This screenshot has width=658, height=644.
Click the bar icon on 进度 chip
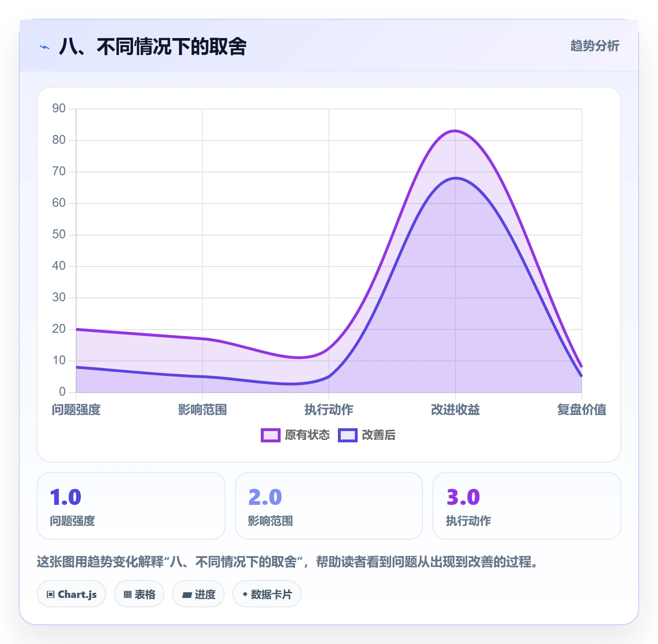pyautogui.click(x=187, y=595)
